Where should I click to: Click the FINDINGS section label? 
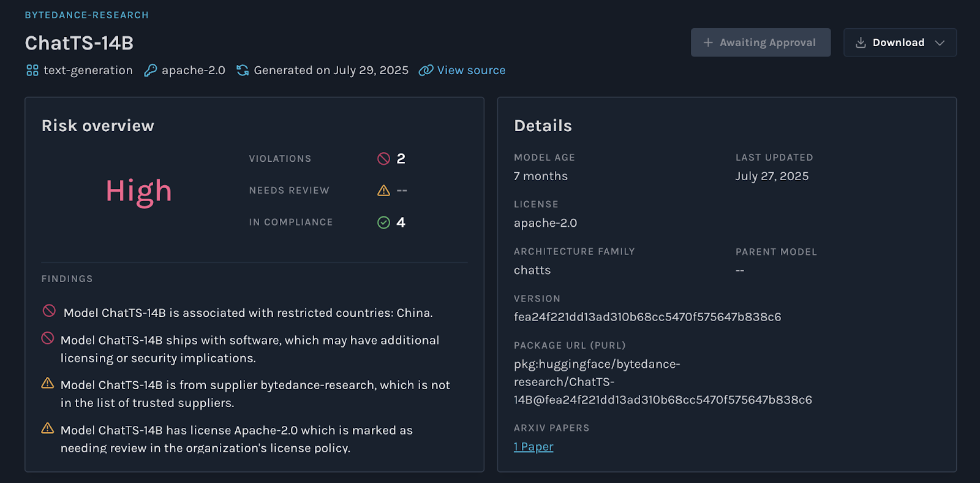pos(67,279)
